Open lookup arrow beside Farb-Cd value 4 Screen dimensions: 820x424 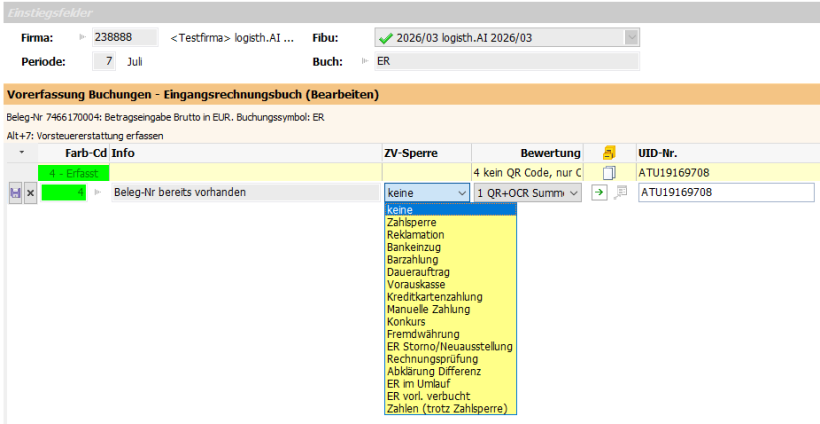click(97, 192)
